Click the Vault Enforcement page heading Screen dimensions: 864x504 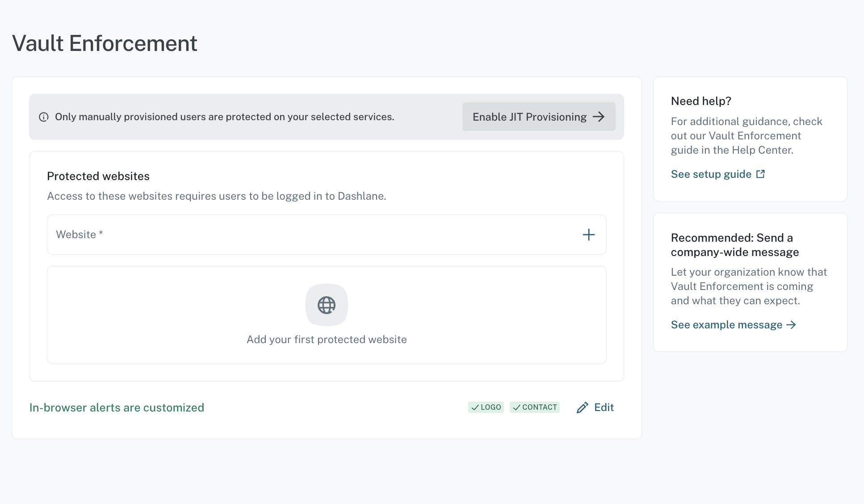pyautogui.click(x=105, y=43)
